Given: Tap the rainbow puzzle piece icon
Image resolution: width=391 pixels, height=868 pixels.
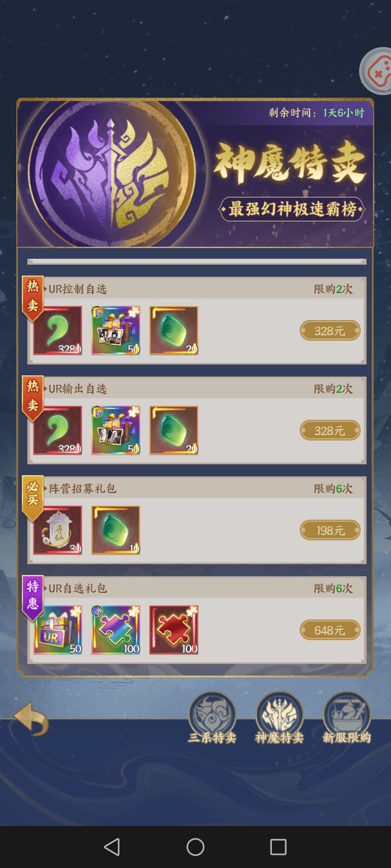Looking at the screenshot, I should 115,630.
